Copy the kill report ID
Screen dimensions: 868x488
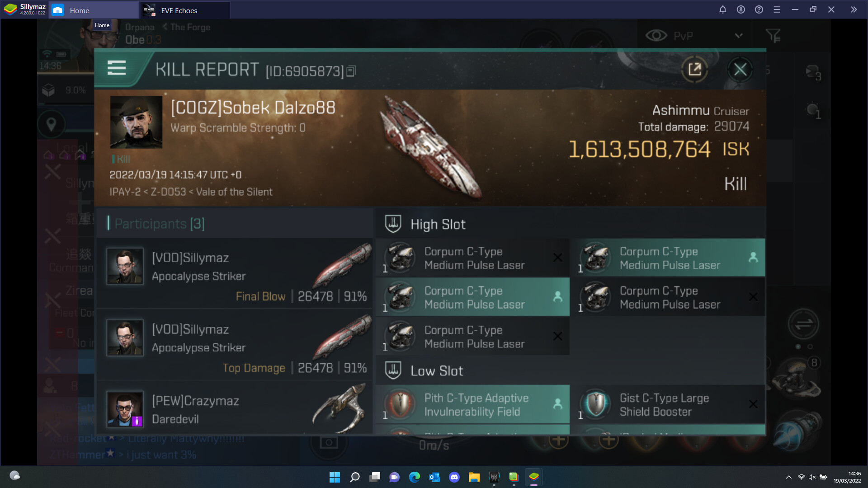click(352, 71)
